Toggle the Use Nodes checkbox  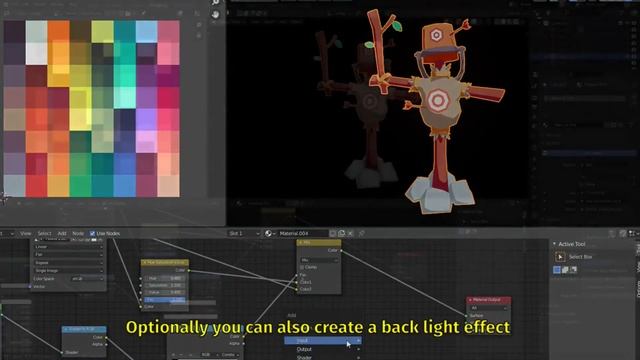(92, 233)
